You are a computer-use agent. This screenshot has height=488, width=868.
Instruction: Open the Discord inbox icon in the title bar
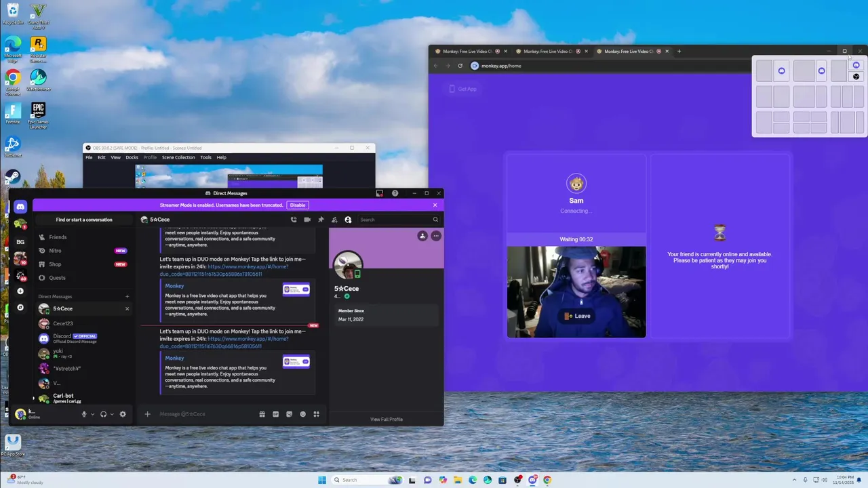[380, 193]
